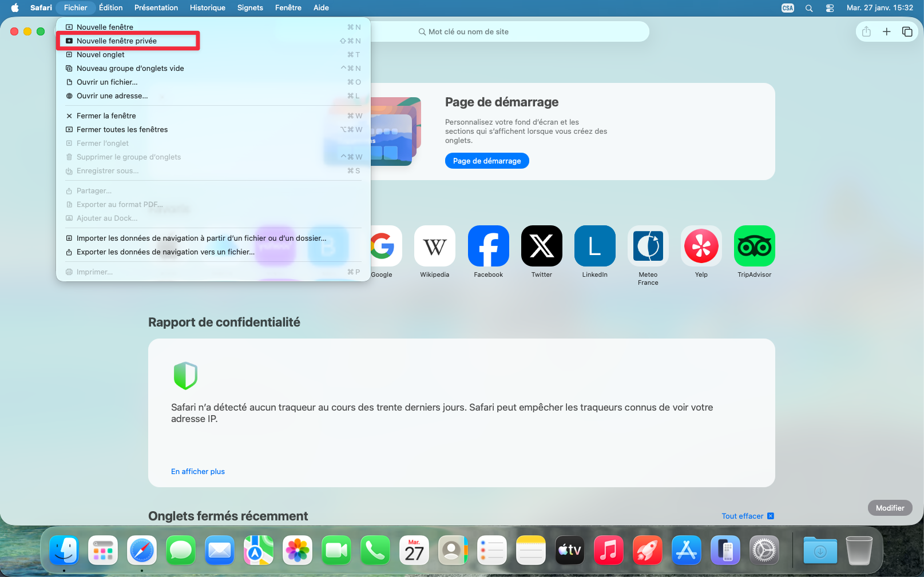Click the Modifier button
924x577 pixels.
point(890,508)
